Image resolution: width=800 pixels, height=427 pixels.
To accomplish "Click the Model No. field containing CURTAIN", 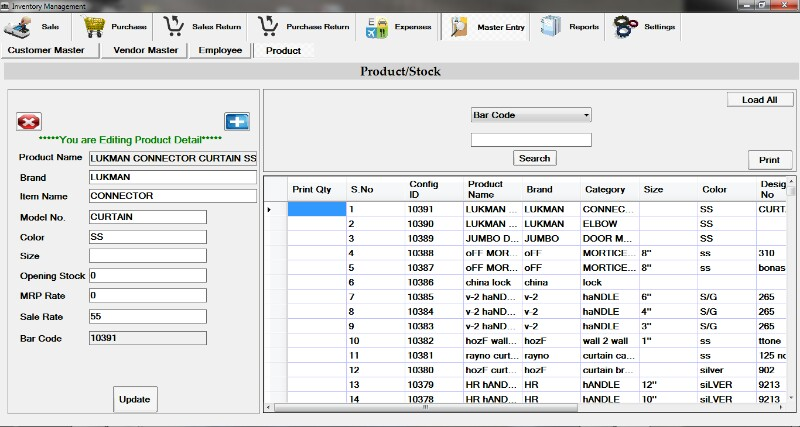I will click(x=148, y=217).
